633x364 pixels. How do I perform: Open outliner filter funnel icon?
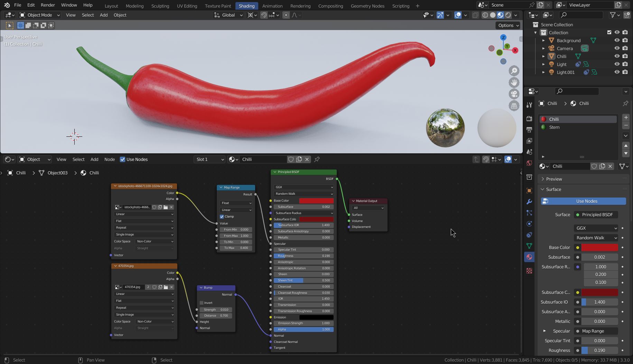[614, 15]
